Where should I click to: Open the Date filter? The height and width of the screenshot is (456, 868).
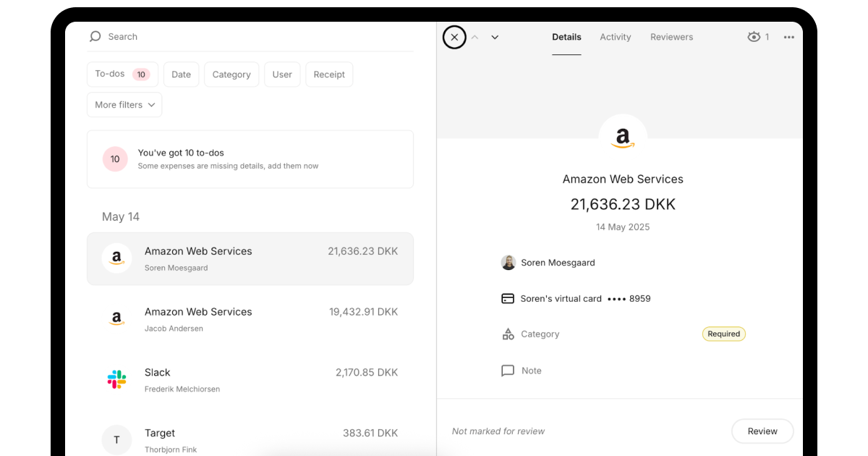point(182,75)
